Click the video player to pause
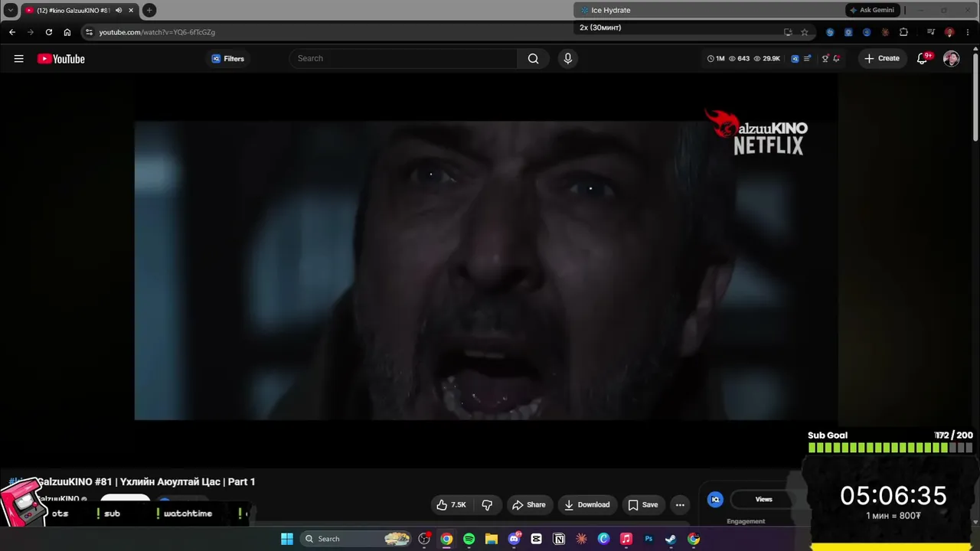 coord(485,270)
